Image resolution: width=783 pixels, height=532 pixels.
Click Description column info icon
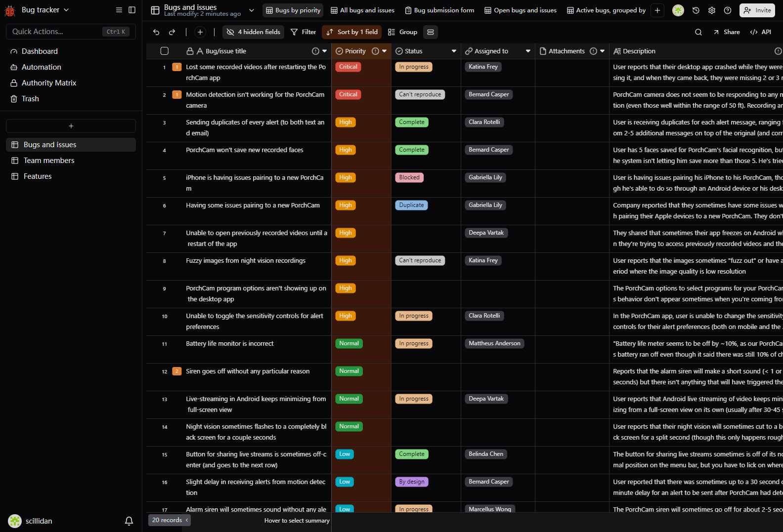pos(778,51)
